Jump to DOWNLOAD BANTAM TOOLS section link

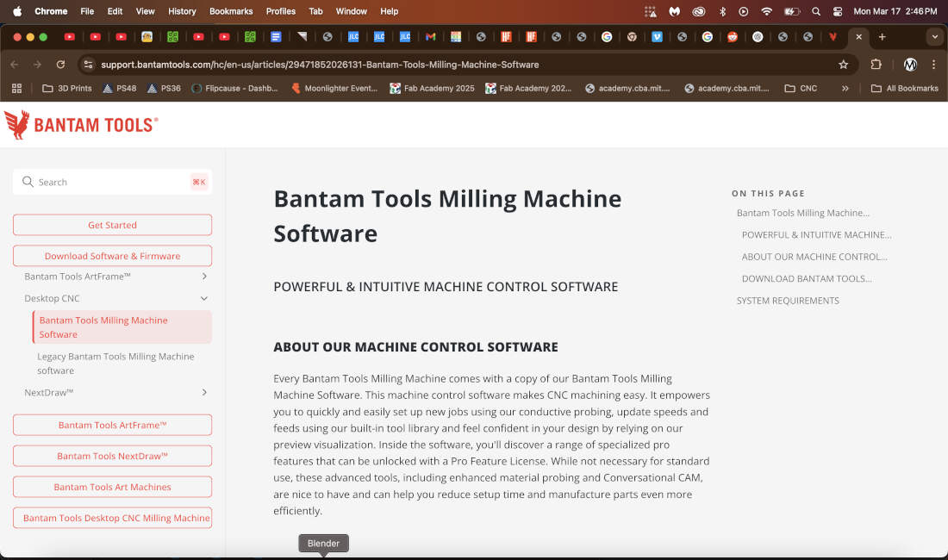point(807,278)
